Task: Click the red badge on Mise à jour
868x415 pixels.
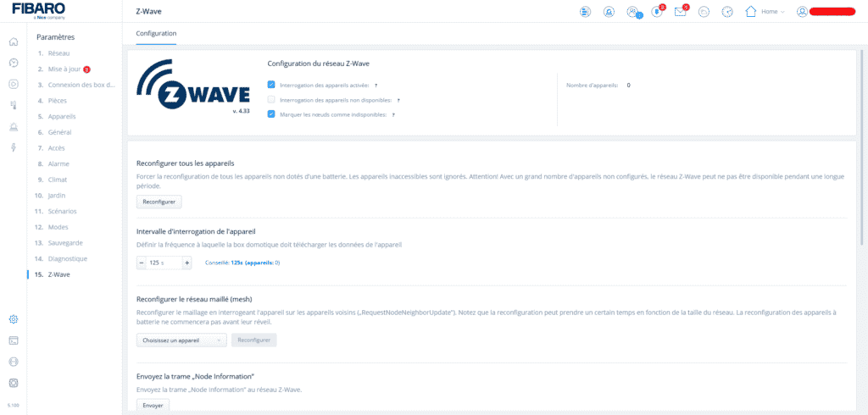Action: pos(87,69)
